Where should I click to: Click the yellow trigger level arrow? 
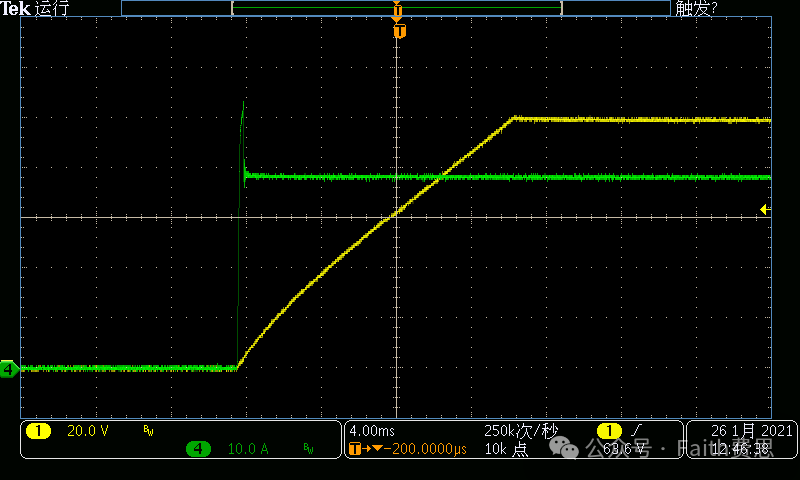tap(765, 209)
